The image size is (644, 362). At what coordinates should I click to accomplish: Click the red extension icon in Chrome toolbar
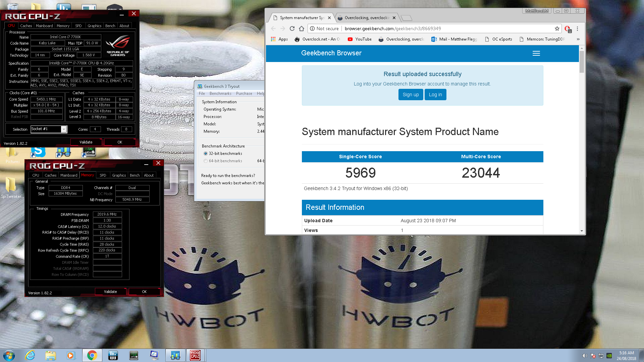tap(568, 29)
